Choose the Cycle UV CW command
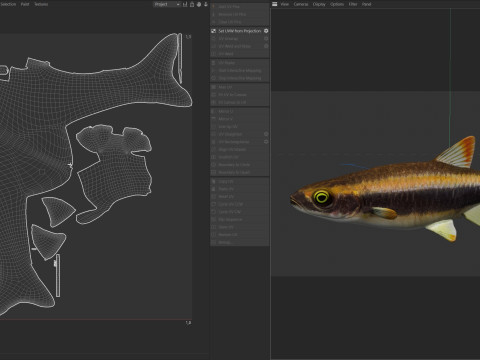 coord(240,212)
